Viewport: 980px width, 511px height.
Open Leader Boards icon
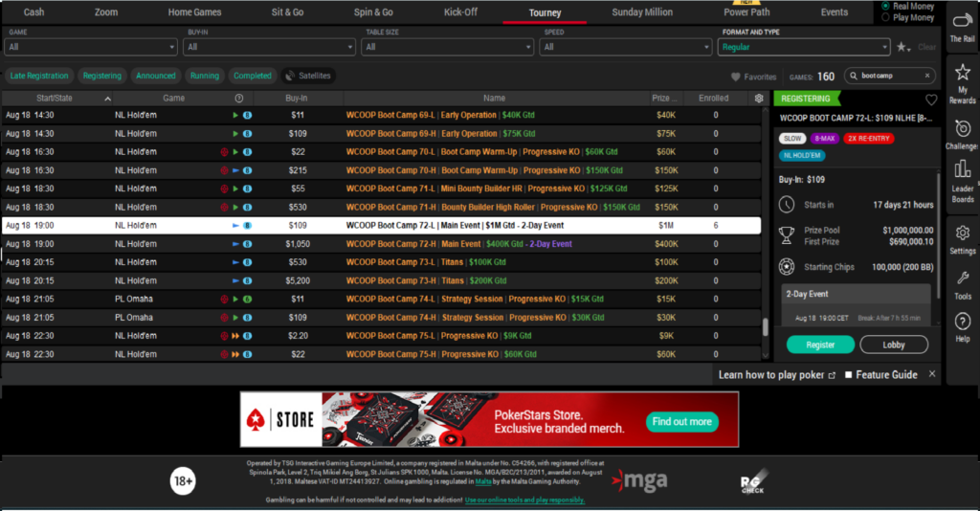point(962,168)
